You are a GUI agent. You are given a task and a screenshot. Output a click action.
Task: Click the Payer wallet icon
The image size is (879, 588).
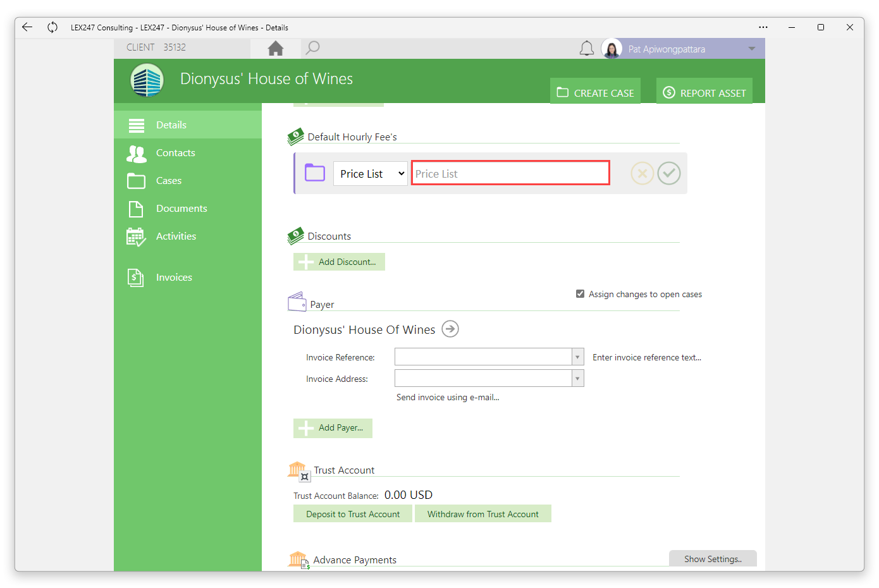click(x=297, y=302)
